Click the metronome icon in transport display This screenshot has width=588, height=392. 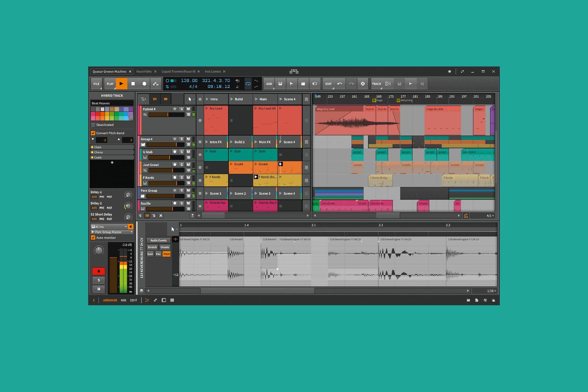[237, 87]
